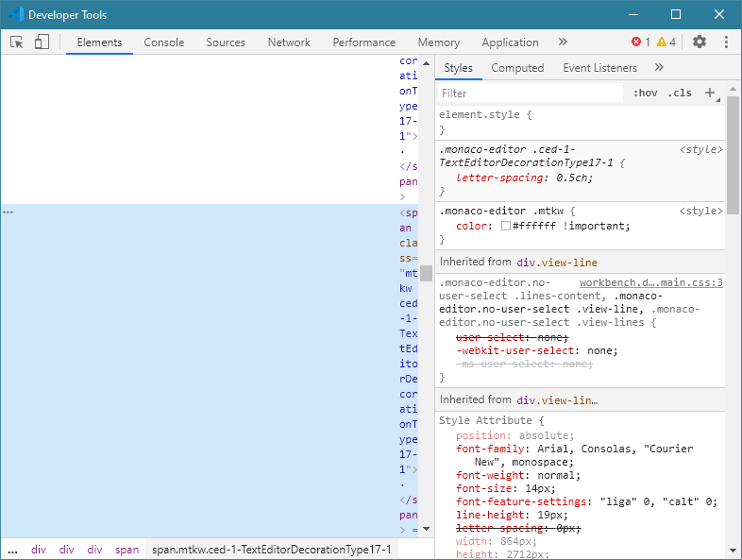Image resolution: width=742 pixels, height=560 pixels.
Task: Click the .monaco-editor .mtkw selector
Action: tap(500, 211)
